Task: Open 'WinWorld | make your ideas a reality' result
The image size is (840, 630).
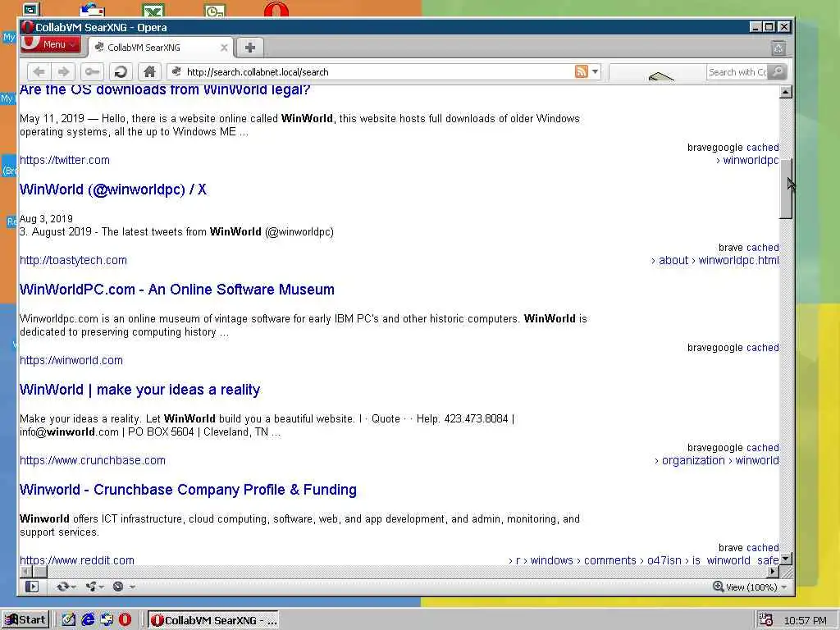Action: (139, 390)
